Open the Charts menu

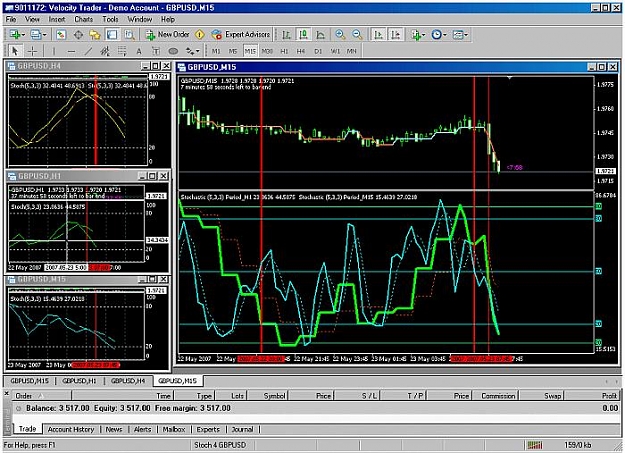tap(84, 19)
